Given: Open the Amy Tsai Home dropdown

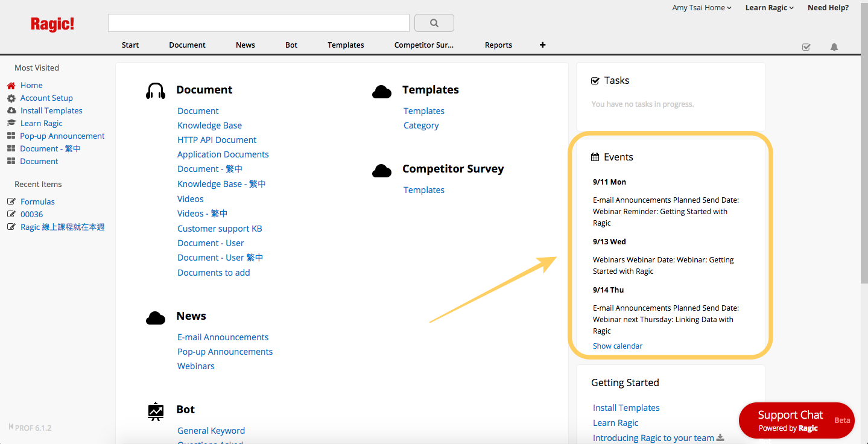Looking at the screenshot, I should pos(702,8).
